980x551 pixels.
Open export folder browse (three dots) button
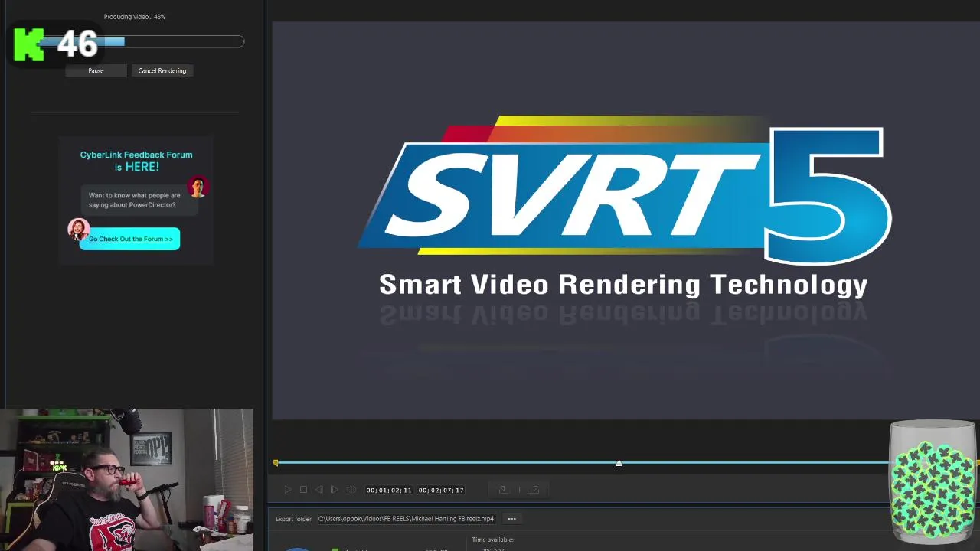click(x=512, y=519)
